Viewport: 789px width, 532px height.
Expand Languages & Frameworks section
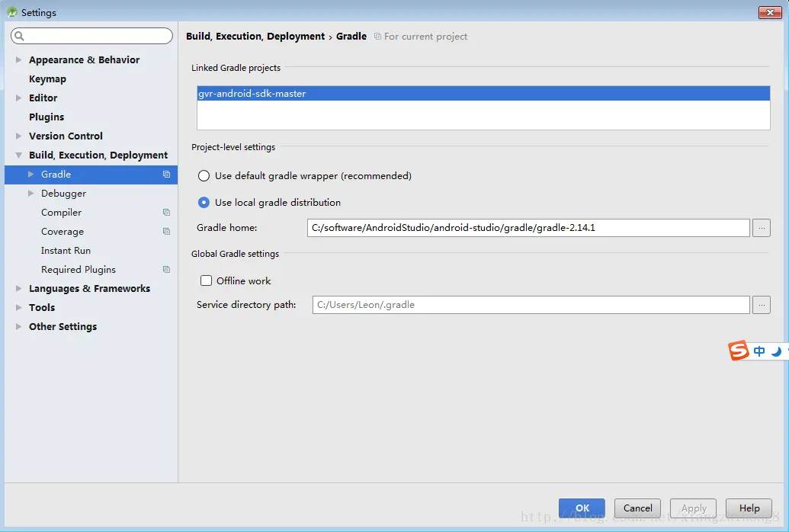coord(18,288)
